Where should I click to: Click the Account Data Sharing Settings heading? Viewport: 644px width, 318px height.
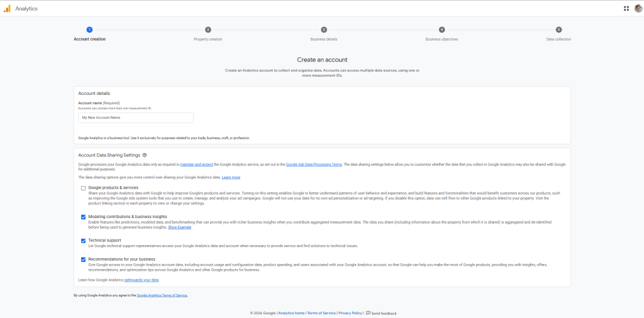pos(109,155)
